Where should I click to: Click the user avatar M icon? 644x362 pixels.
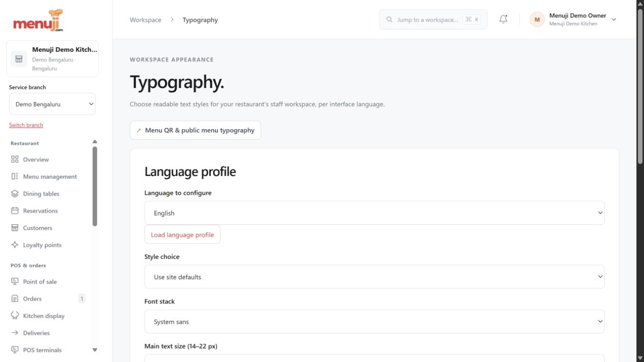[537, 20]
